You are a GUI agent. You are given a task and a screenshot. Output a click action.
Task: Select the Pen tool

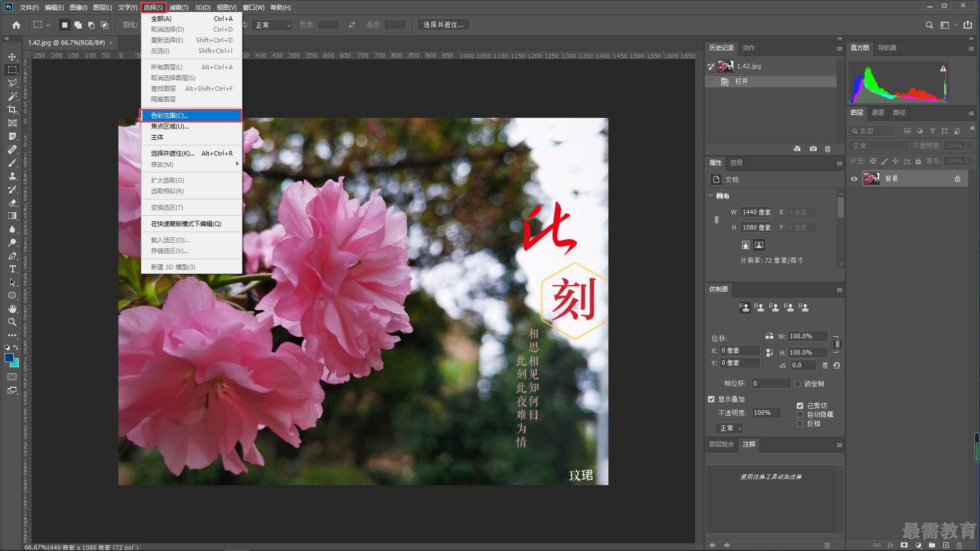[x=12, y=256]
